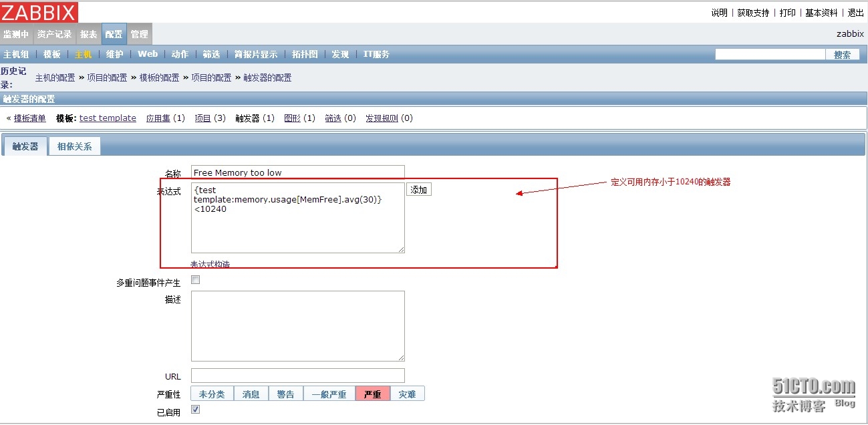Set severity to 未分类
Image resolution: width=868 pixels, height=425 pixels.
[x=212, y=394]
